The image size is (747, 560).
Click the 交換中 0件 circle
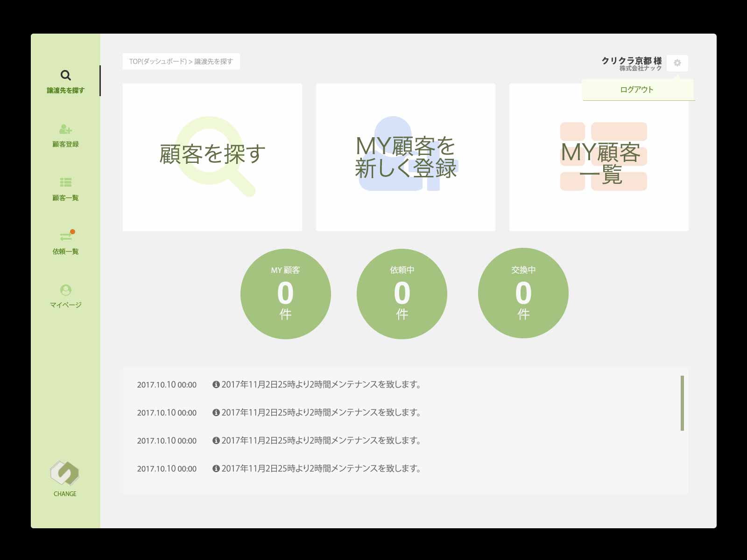tap(523, 293)
